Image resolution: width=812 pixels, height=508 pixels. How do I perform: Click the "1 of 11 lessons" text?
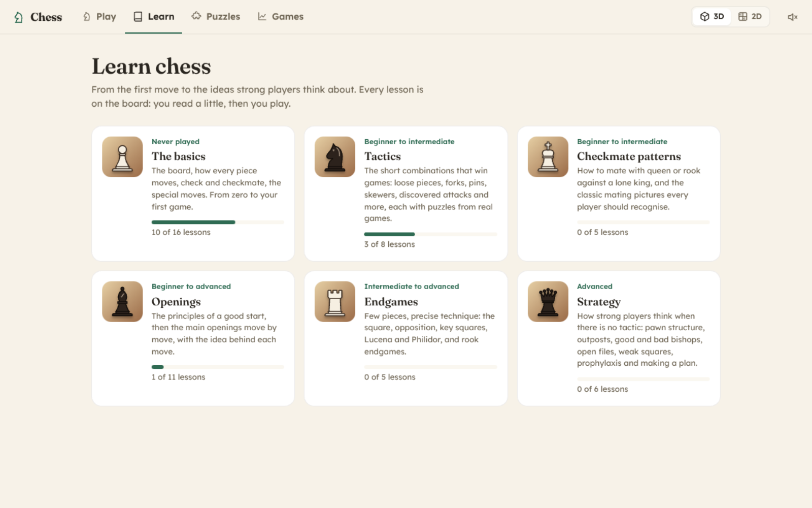[178, 377]
